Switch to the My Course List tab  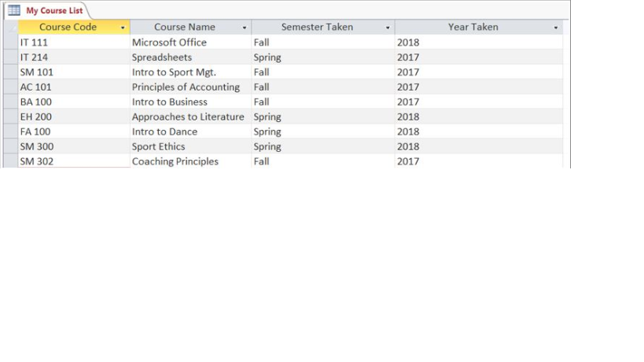pos(53,11)
